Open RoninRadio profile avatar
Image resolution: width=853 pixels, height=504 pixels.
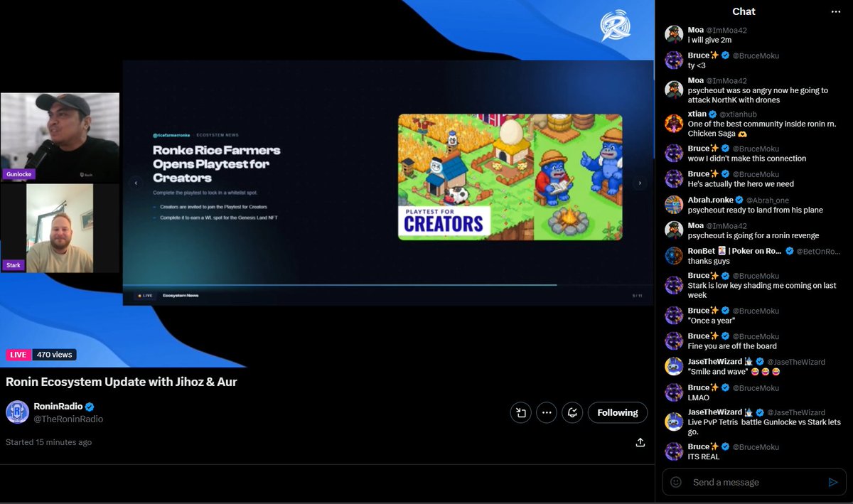(x=17, y=412)
